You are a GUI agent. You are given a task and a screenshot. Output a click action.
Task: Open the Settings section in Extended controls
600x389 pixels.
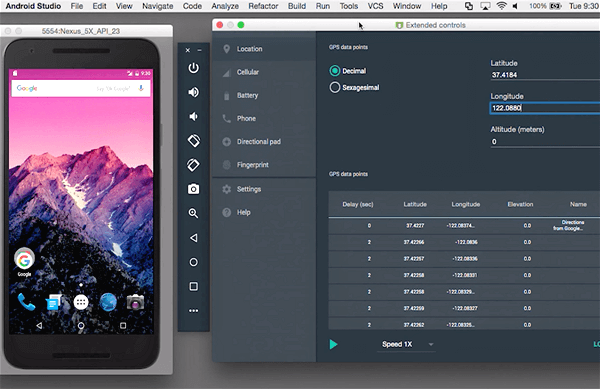coord(264,189)
